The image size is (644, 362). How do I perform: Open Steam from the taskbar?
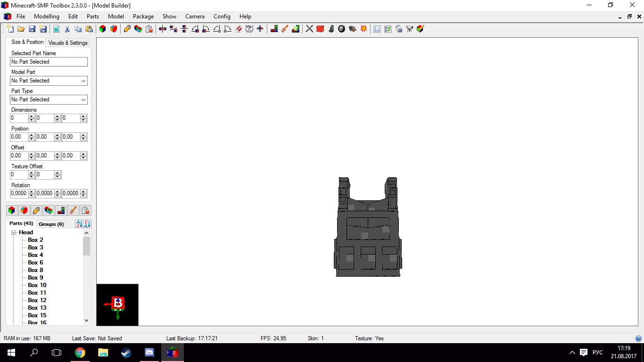pyautogui.click(x=126, y=353)
